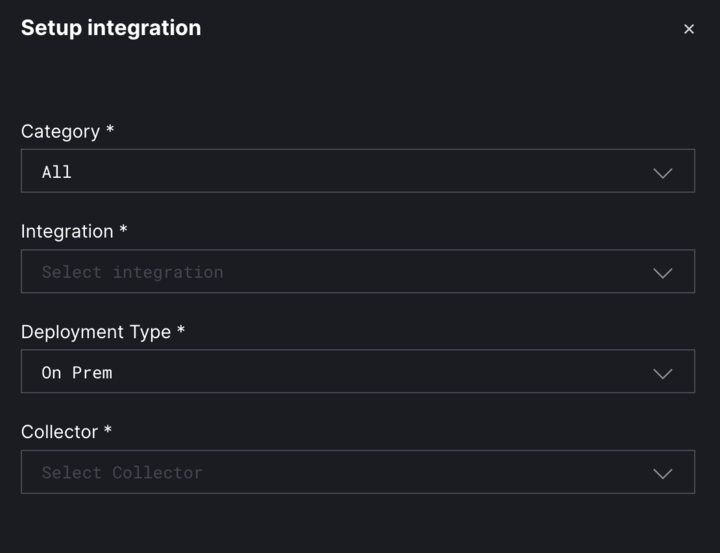Click the Integration field label

pos(67,231)
